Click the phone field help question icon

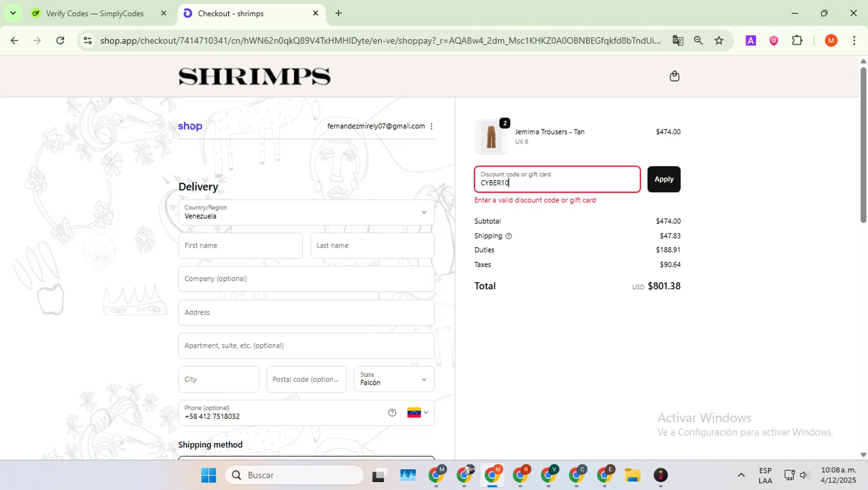point(392,412)
